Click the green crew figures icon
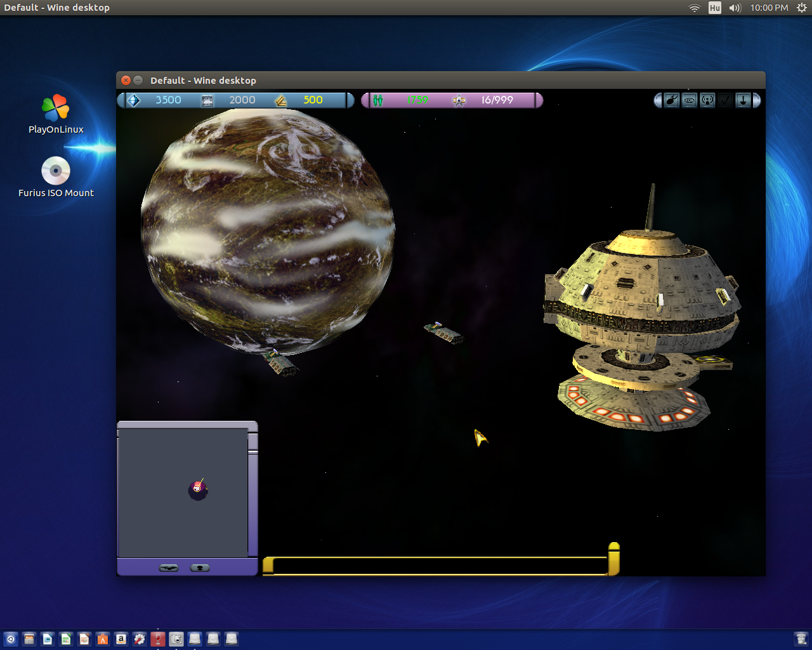This screenshot has height=650, width=812. click(x=378, y=100)
